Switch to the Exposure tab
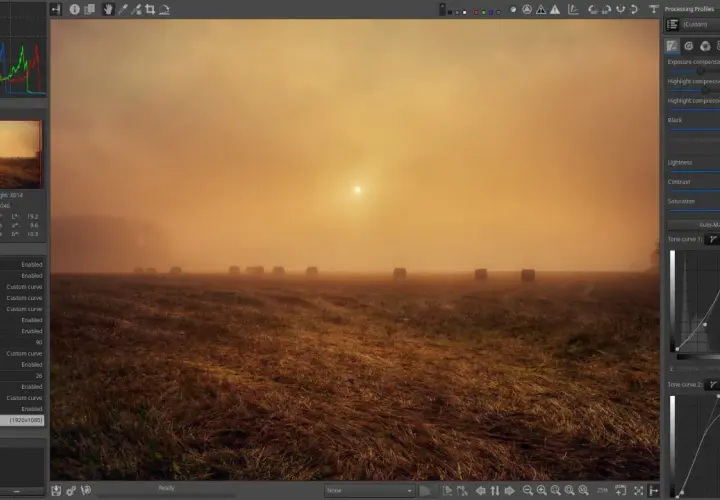The image size is (720, 500). tap(672, 45)
